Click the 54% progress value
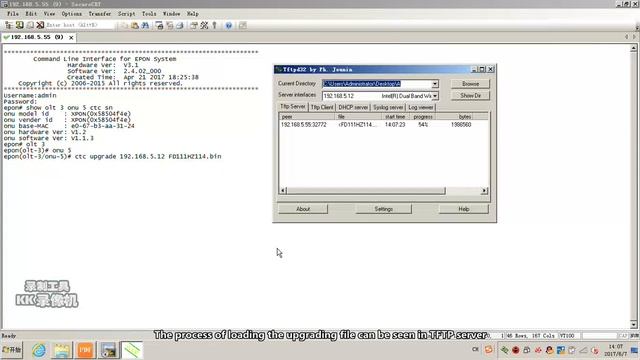 (x=423, y=125)
